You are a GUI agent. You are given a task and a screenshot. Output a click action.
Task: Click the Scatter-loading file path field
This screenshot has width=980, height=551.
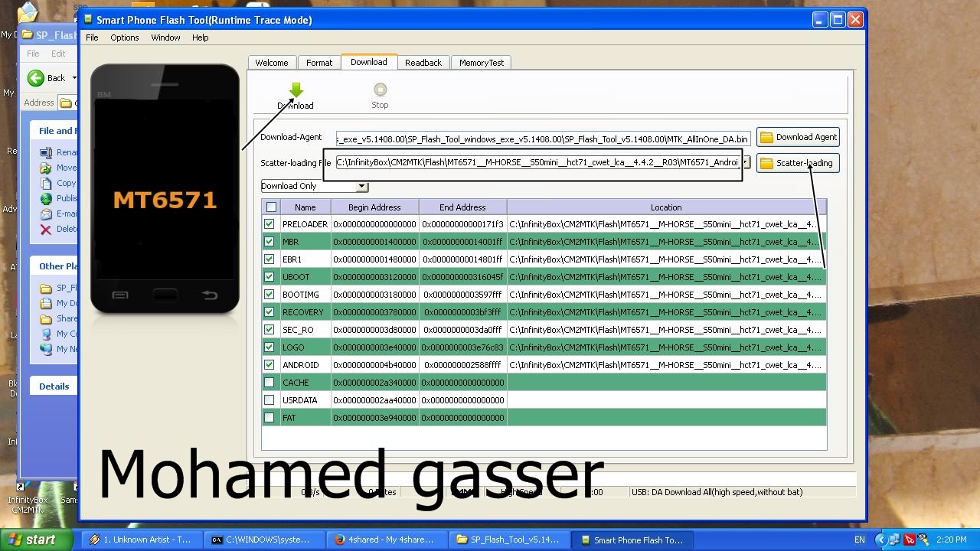click(537, 162)
